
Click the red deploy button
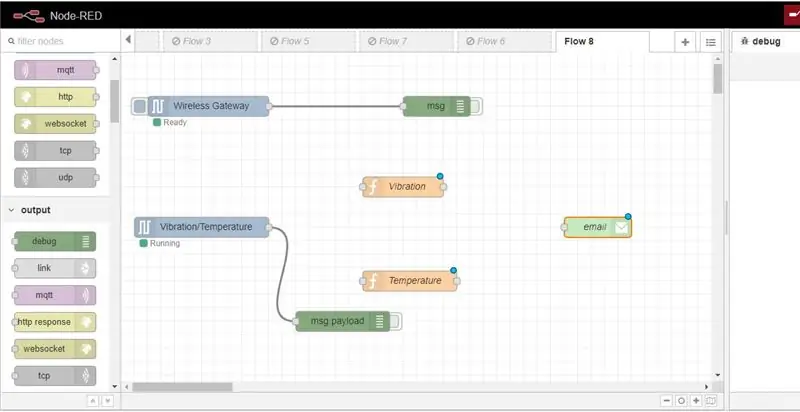pos(792,15)
